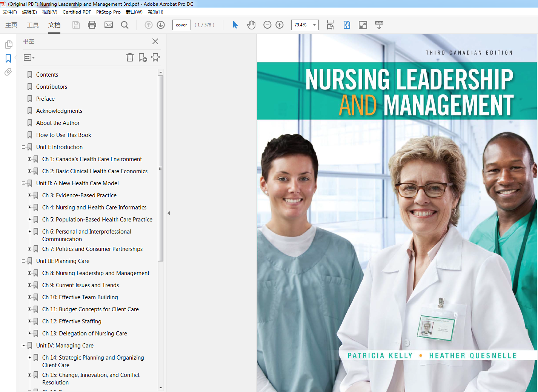The image size is (538, 392).
Task: Open the 编辑(E) menu
Action: [x=29, y=12]
